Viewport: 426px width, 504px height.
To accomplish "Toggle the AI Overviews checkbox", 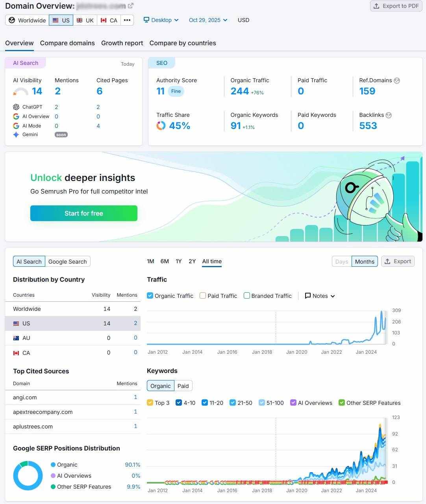I will pos(293,402).
